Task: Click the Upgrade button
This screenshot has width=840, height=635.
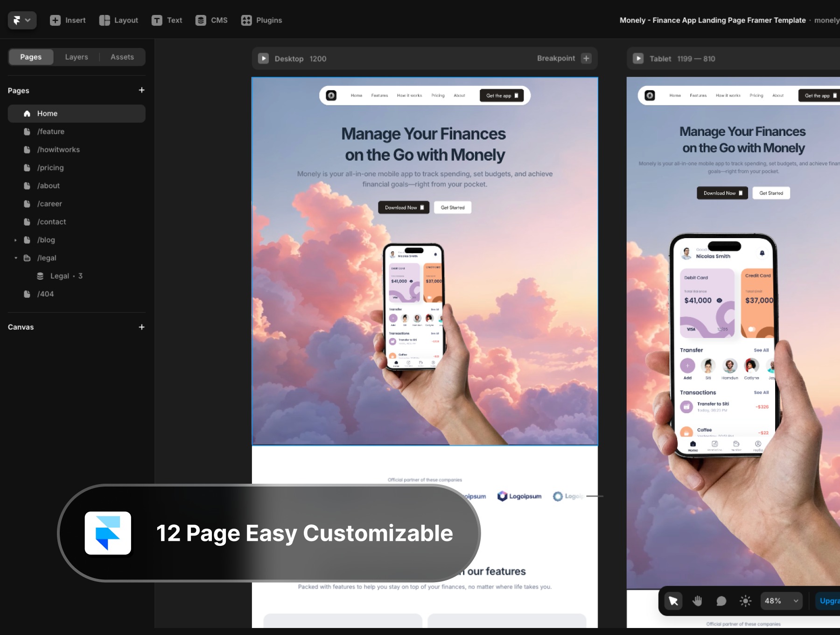Action: point(827,601)
